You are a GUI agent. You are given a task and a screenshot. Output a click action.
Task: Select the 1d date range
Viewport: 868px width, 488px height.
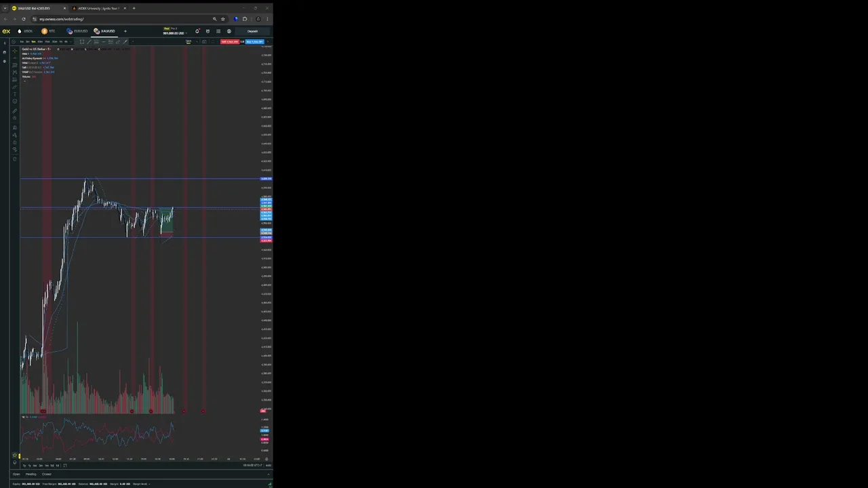(x=58, y=466)
